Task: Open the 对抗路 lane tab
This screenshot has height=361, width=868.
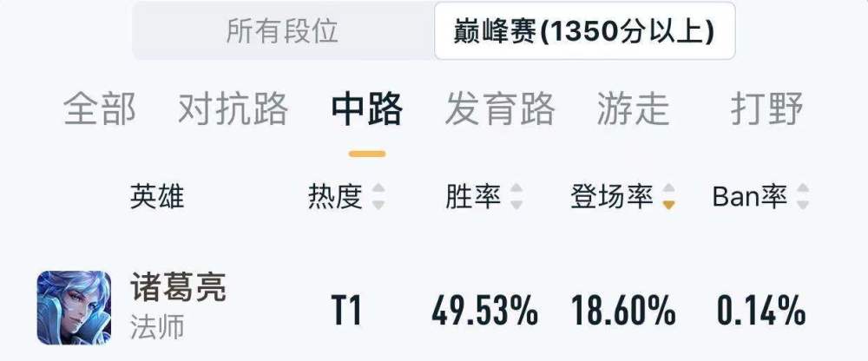Action: tap(233, 109)
